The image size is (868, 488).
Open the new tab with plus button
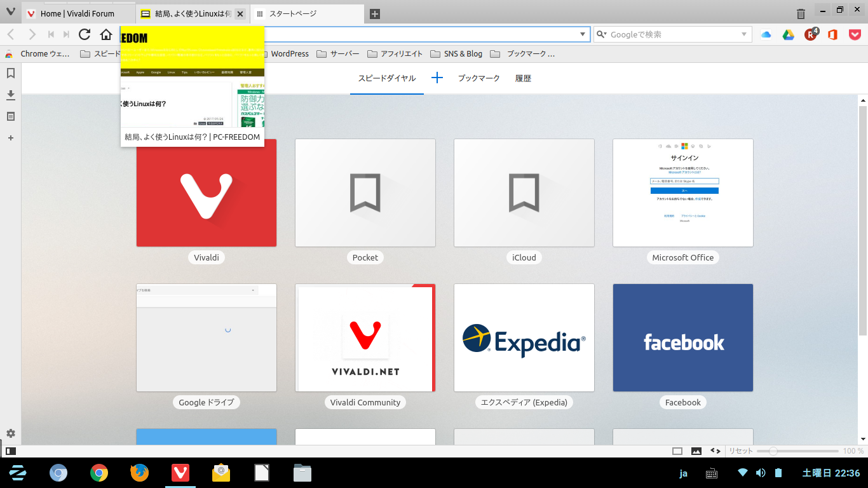point(375,13)
